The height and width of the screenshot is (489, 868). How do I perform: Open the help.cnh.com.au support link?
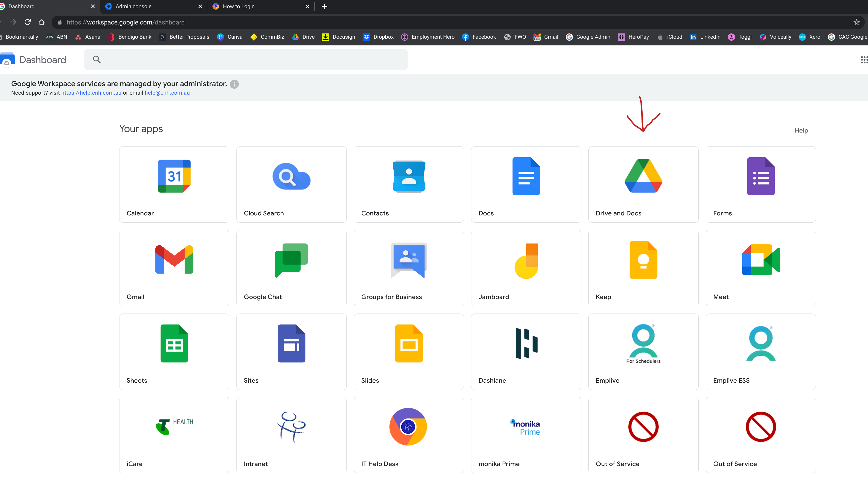tap(91, 93)
